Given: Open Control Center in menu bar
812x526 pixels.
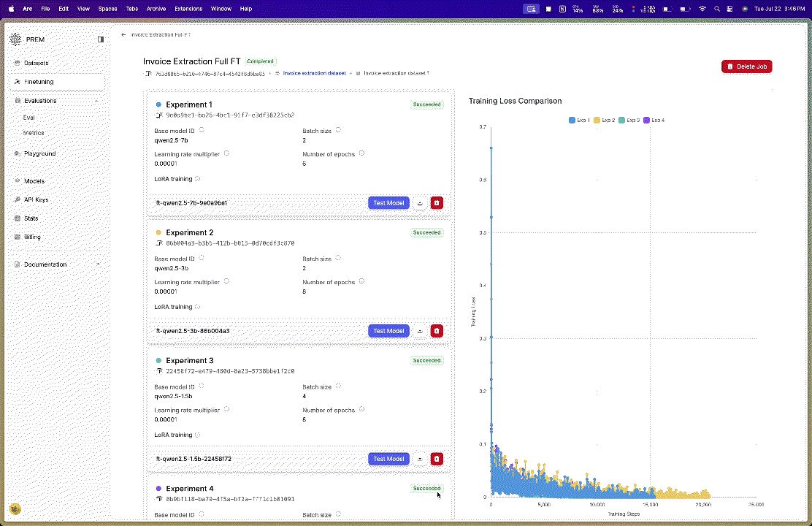Looking at the screenshot, I should coord(729,9).
